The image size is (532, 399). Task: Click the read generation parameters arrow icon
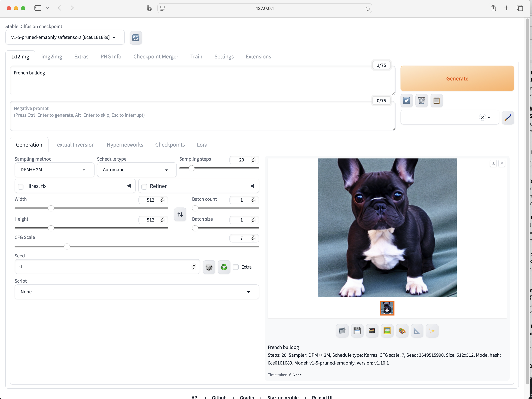[x=407, y=101]
